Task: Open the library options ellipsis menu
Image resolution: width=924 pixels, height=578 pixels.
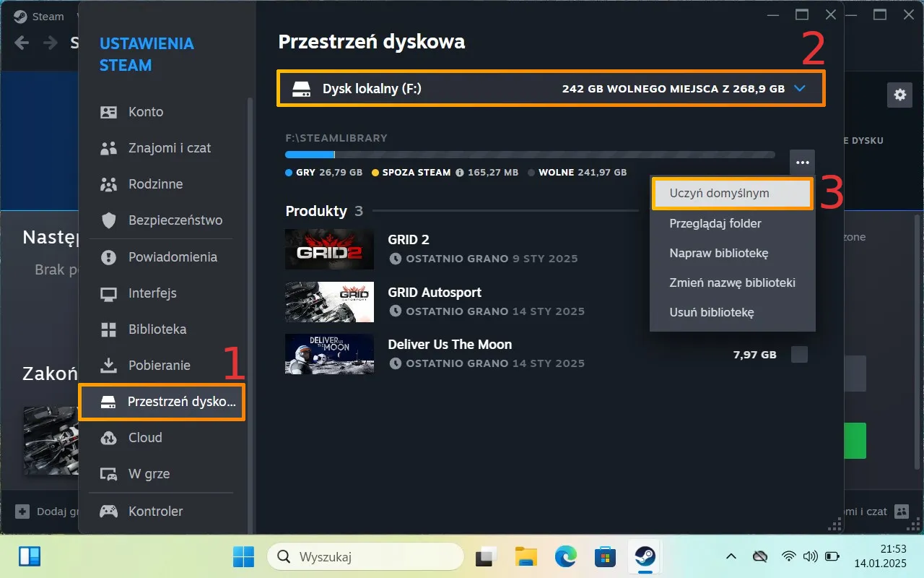Action: 802,162
